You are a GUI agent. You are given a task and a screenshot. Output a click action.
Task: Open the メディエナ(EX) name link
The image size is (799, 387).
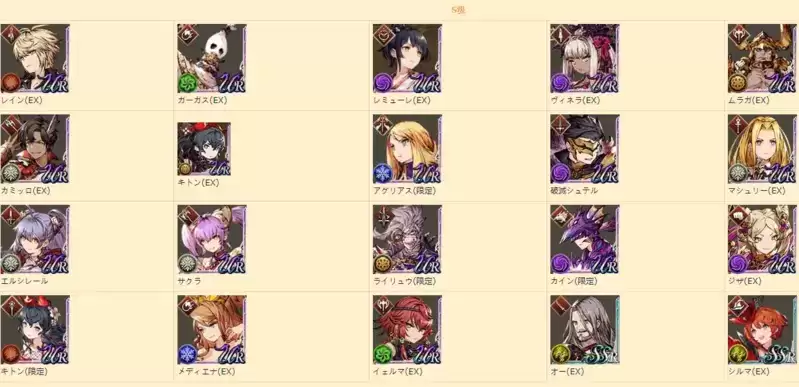coord(206,372)
